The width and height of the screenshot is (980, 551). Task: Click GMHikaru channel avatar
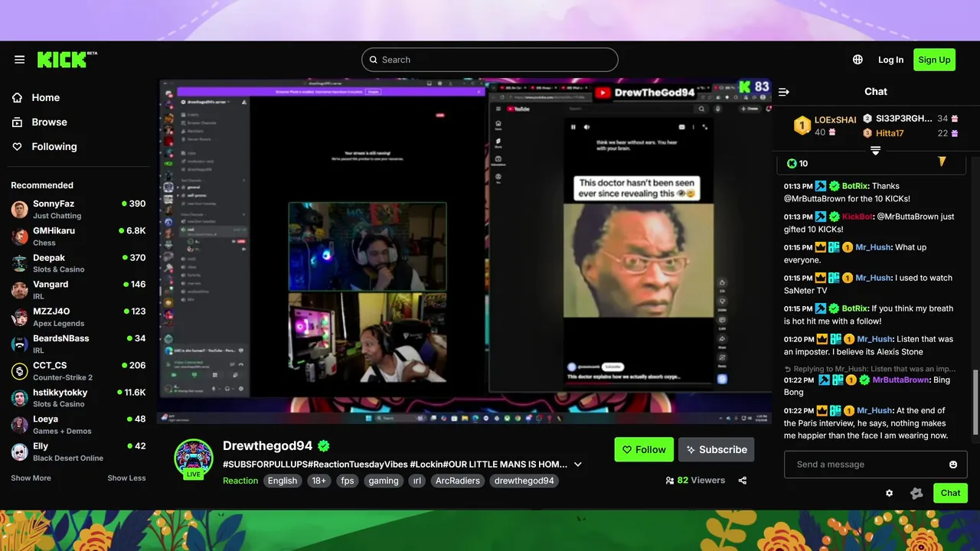pyautogui.click(x=20, y=236)
